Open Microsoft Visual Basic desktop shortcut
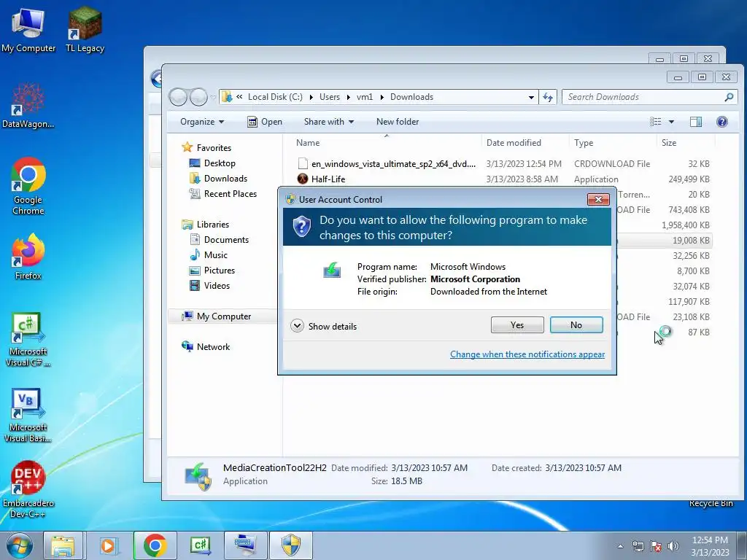Screen dimensions: 747x560 (28, 415)
